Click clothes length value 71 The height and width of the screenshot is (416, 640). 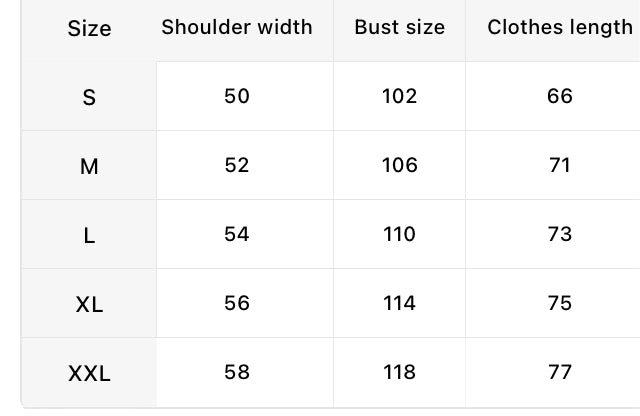pos(560,165)
